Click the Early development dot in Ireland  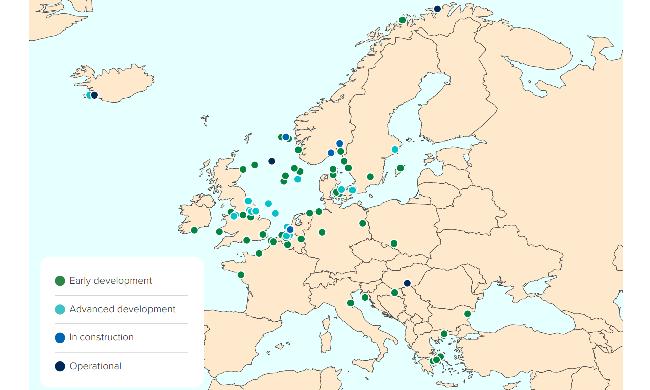[x=194, y=230]
